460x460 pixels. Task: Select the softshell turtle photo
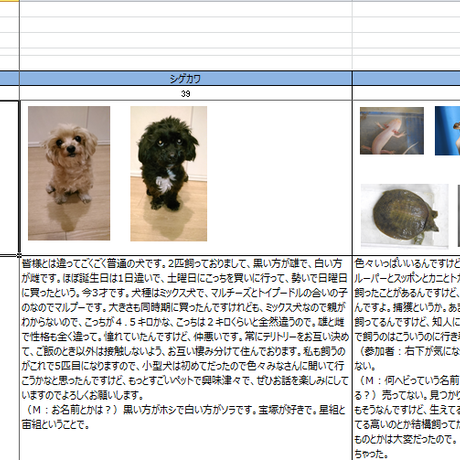pyautogui.click(x=405, y=216)
